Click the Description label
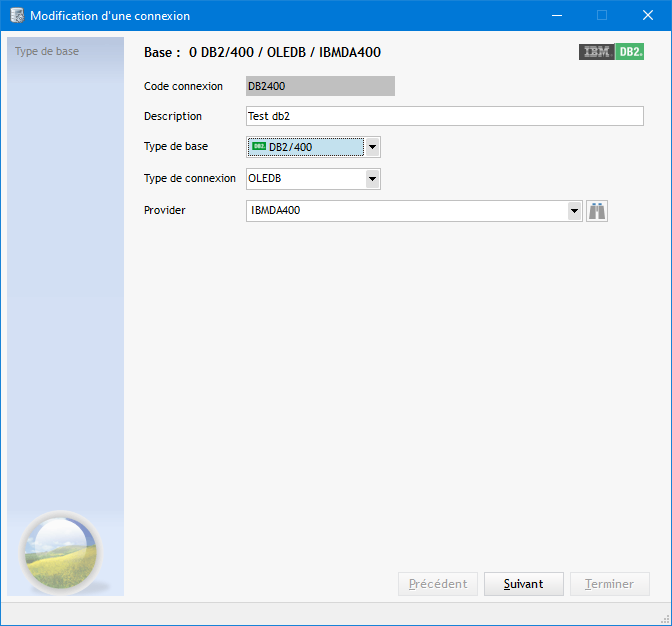The width and height of the screenshot is (672, 626). tap(173, 116)
